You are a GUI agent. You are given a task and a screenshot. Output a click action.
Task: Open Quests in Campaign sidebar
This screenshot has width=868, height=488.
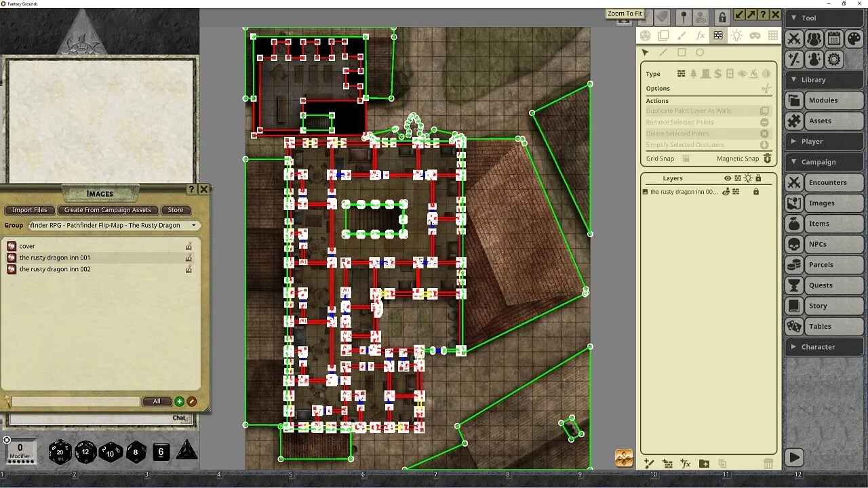click(x=825, y=285)
